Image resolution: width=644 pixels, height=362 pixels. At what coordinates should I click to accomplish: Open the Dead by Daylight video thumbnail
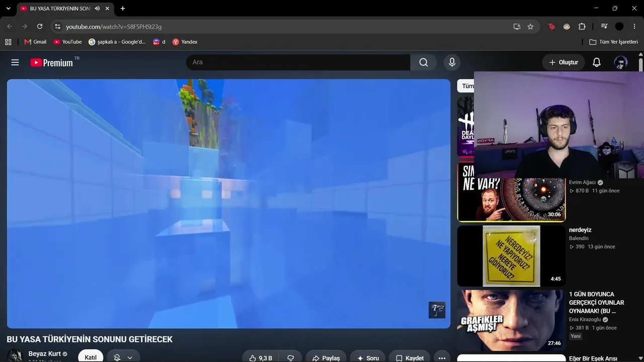pos(465,127)
